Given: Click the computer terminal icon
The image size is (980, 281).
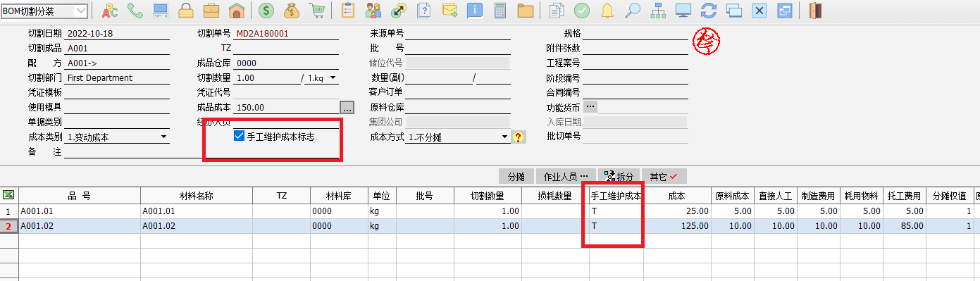Looking at the screenshot, I should tap(161, 11).
